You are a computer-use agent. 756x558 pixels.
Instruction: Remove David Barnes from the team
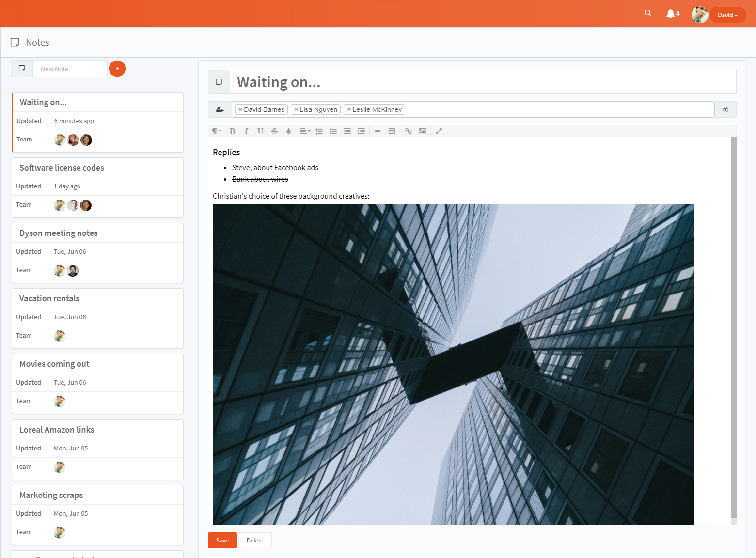240,109
